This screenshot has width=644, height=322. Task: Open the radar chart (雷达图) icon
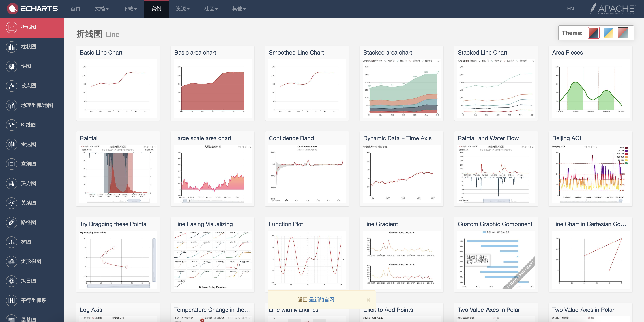(12, 144)
